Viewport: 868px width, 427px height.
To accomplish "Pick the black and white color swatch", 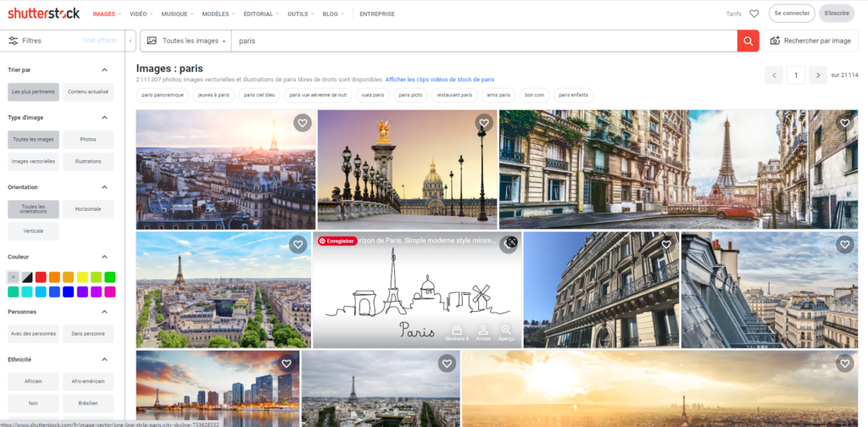I will (x=26, y=277).
